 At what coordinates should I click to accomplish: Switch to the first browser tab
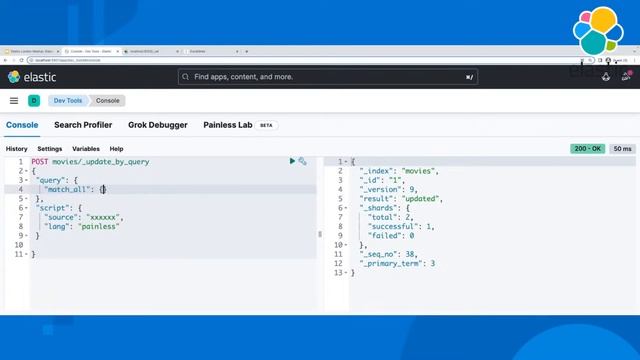pyautogui.click(x=31, y=51)
